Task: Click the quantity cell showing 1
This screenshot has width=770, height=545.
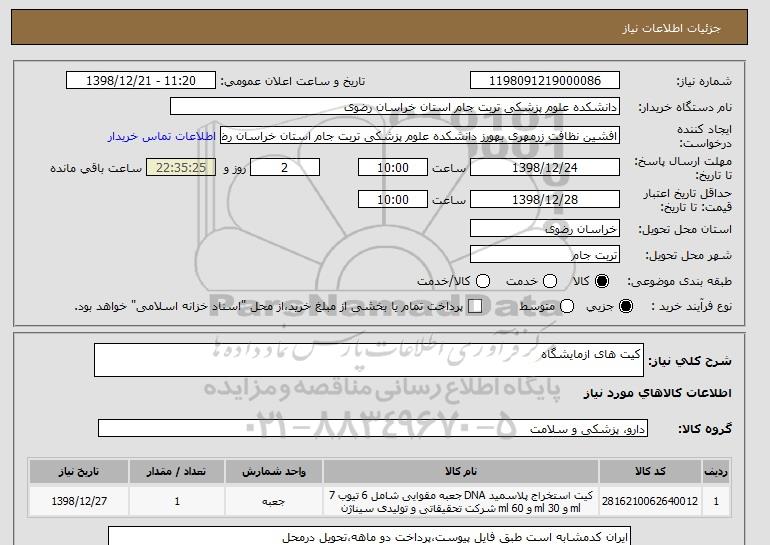Action: [x=177, y=501]
